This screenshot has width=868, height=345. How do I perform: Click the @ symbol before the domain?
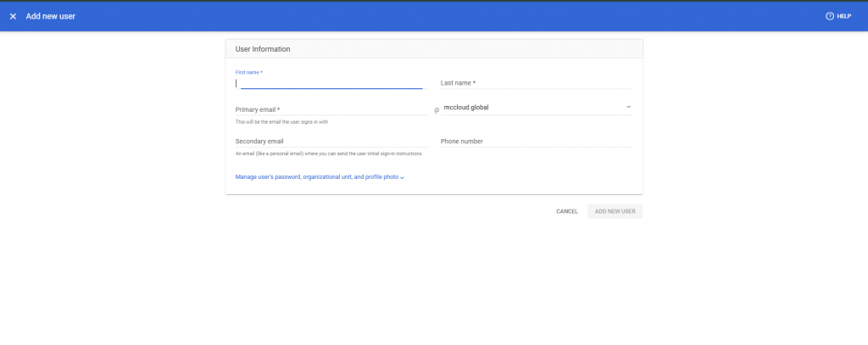(437, 110)
